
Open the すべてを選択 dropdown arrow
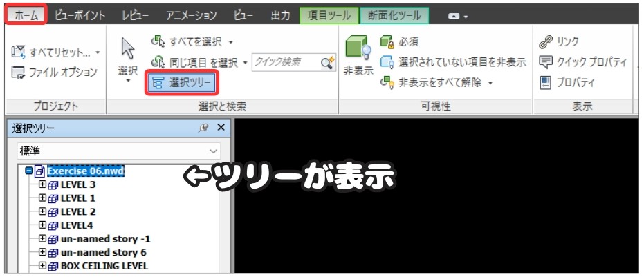tap(231, 42)
